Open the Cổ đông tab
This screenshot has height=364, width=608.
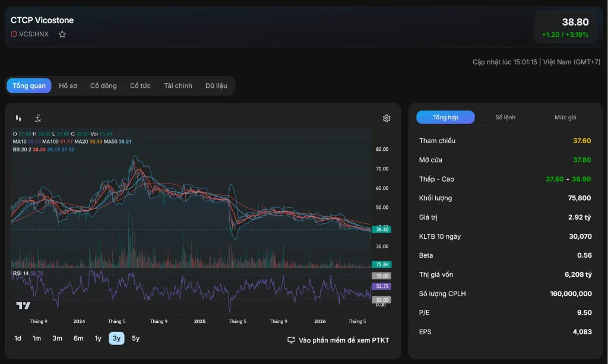click(103, 86)
